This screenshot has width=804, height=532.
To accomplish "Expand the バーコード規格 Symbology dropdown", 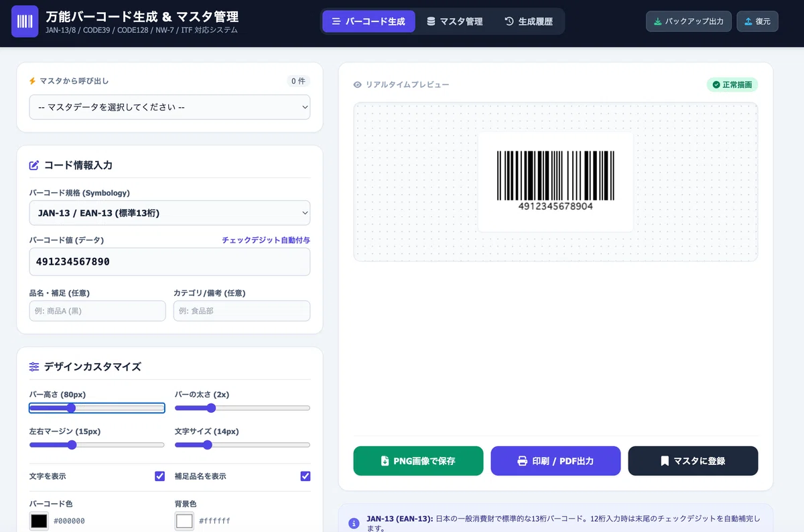I will pos(170,213).
